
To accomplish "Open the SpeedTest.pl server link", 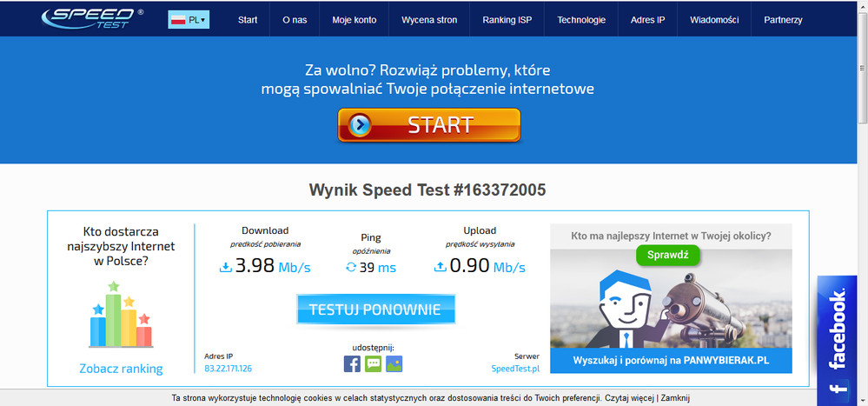I will tap(515, 369).
